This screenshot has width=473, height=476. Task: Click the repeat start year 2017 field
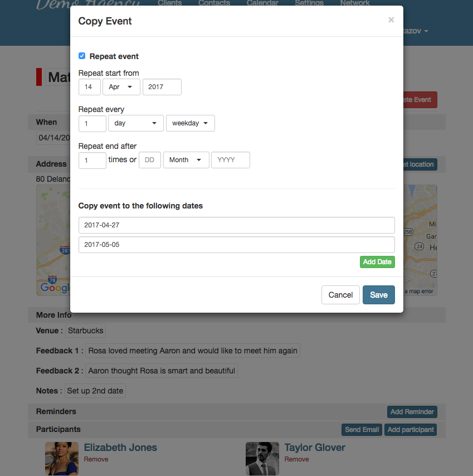click(162, 87)
